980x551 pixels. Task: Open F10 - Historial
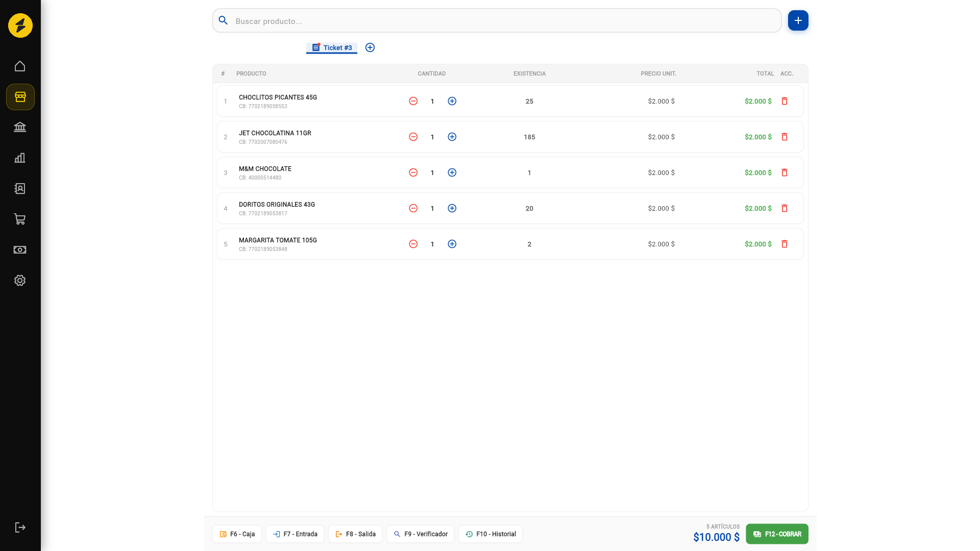click(x=491, y=534)
